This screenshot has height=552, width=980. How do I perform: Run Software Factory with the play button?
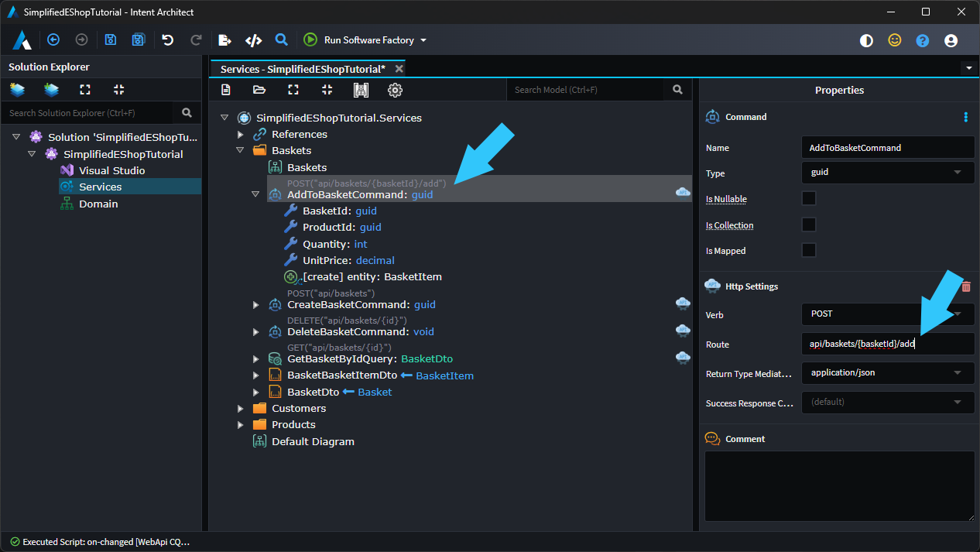click(310, 39)
